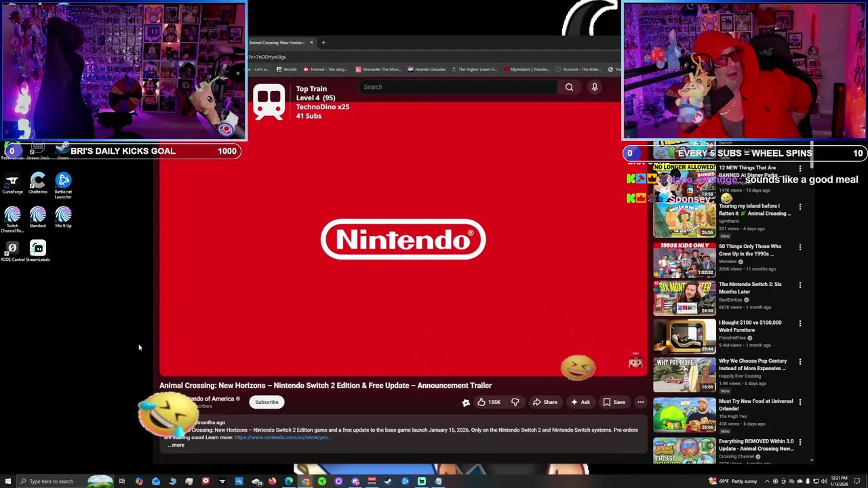Open Task View on the taskbar
The width and height of the screenshot is (868, 488).
[122, 481]
